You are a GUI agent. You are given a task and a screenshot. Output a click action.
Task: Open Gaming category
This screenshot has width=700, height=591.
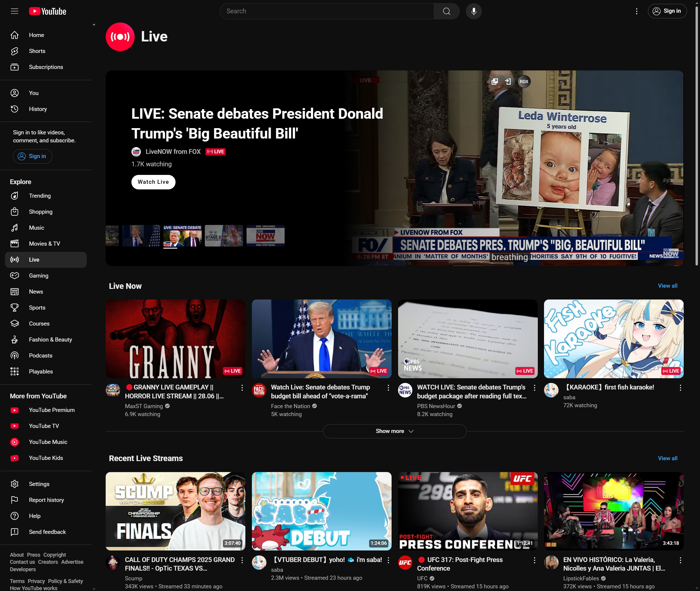tap(46, 276)
